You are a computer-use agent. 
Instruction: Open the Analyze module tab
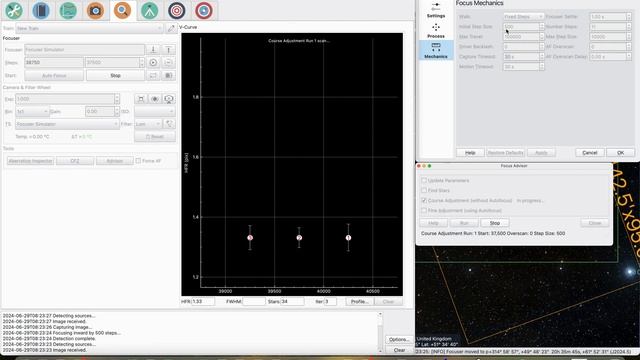[68, 10]
